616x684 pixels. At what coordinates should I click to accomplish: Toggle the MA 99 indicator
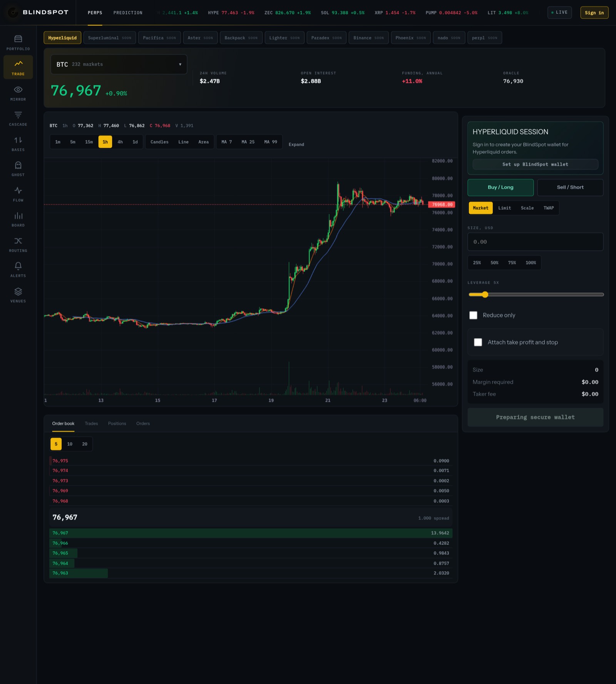click(x=271, y=142)
